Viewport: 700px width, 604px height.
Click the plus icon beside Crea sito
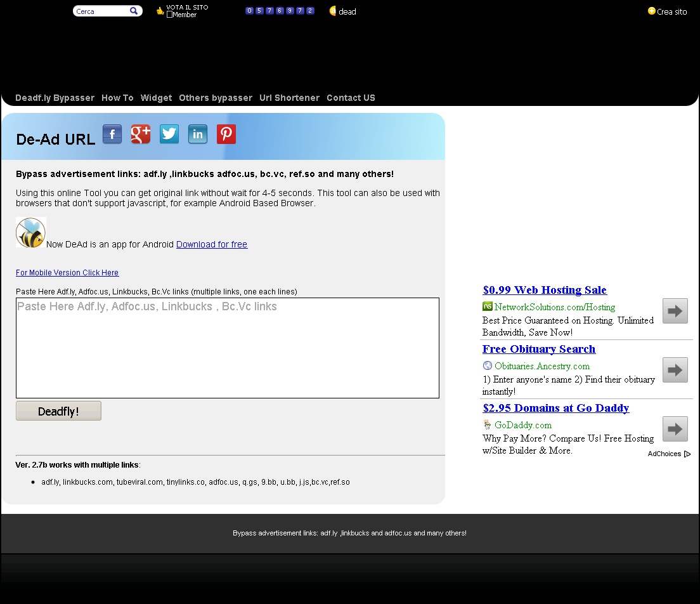pyautogui.click(x=651, y=11)
